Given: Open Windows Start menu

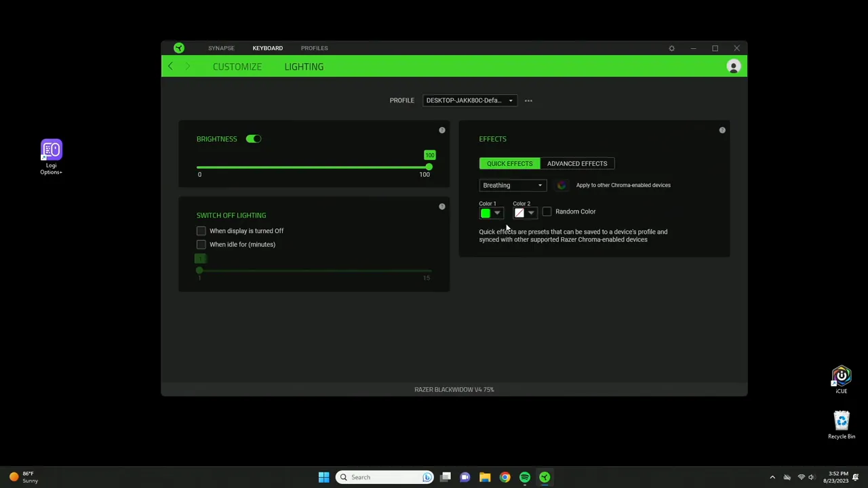Looking at the screenshot, I should click(323, 477).
